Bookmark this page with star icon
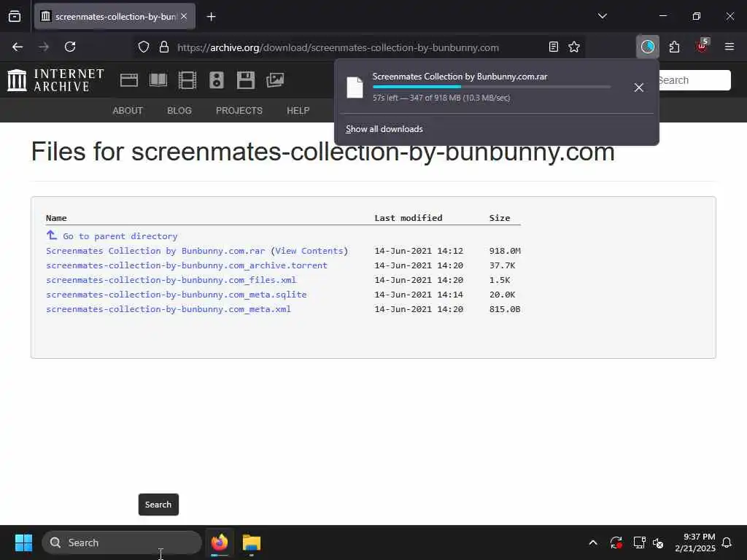747x560 pixels. point(574,47)
